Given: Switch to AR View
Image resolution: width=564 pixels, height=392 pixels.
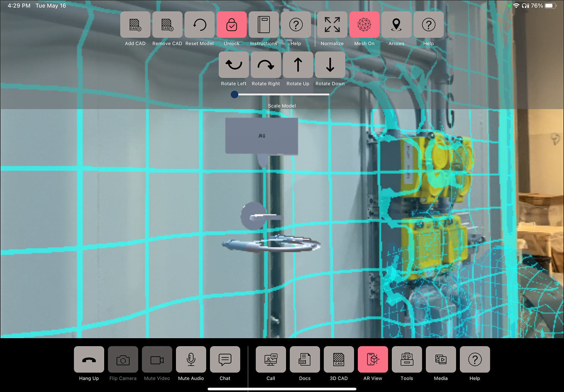Looking at the screenshot, I should coord(372,360).
